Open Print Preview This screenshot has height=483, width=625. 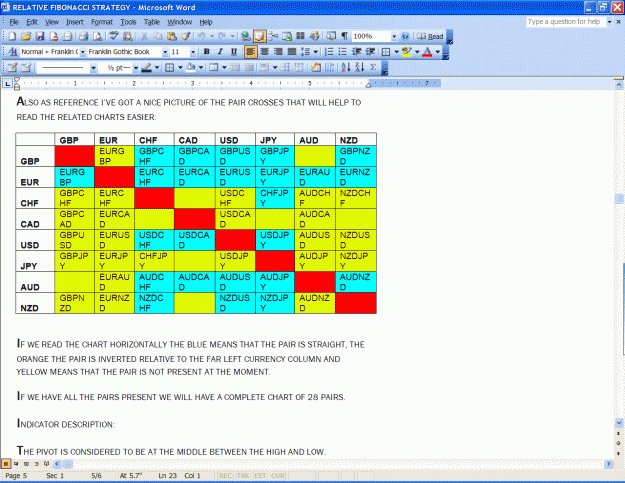(97, 37)
